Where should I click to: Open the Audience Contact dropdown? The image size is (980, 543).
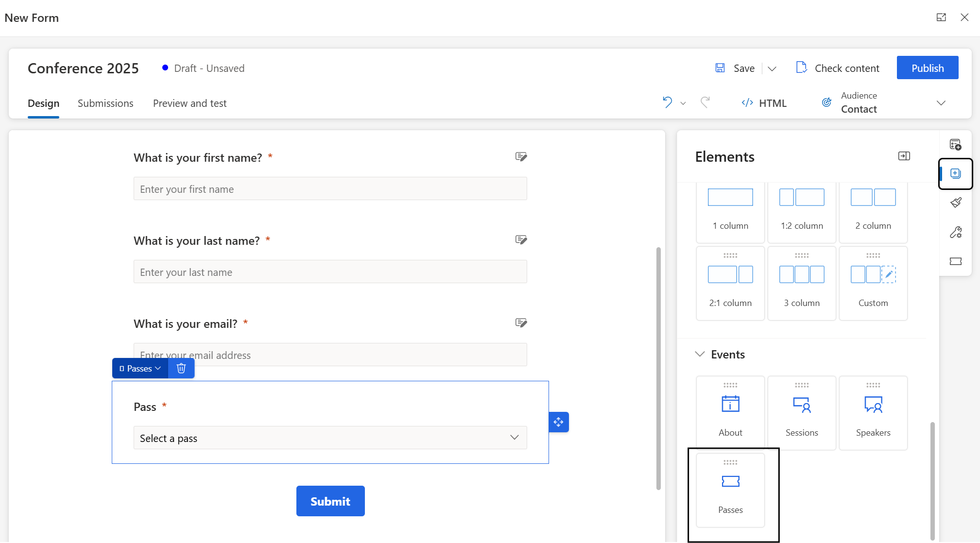coord(941,103)
